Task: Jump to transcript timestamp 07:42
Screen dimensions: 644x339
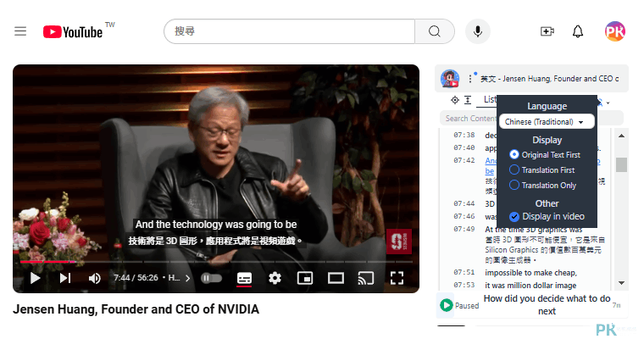Action: click(464, 160)
